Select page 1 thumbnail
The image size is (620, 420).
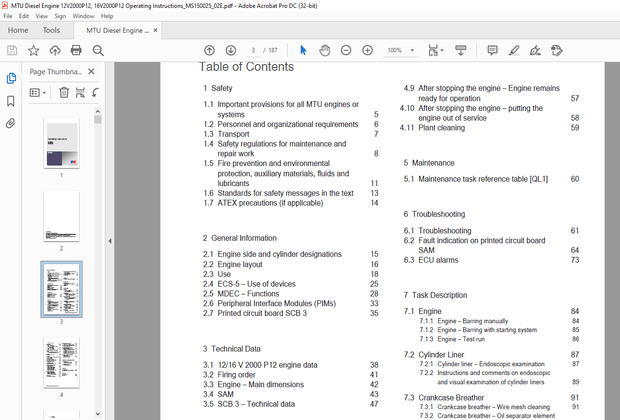61,143
